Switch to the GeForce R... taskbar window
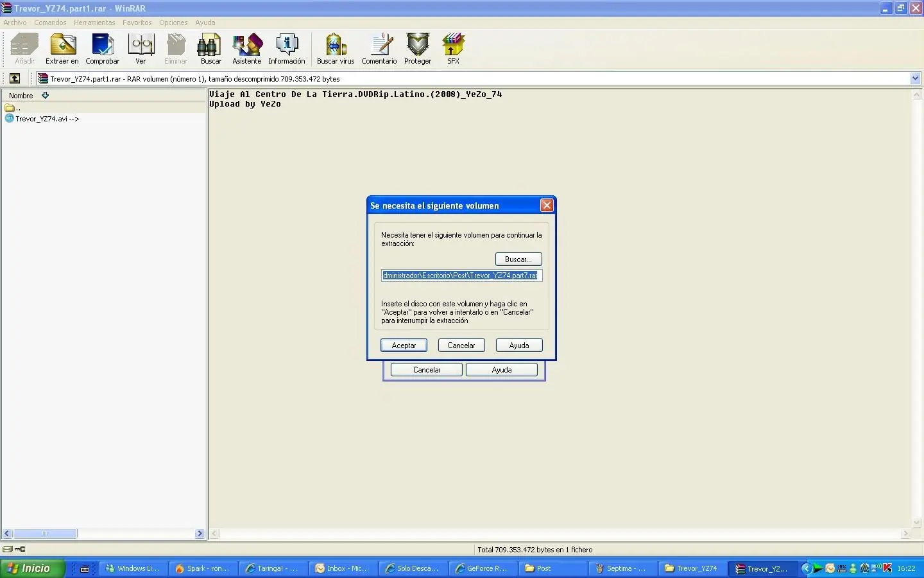Screen dimensions: 924x578 (483, 568)
